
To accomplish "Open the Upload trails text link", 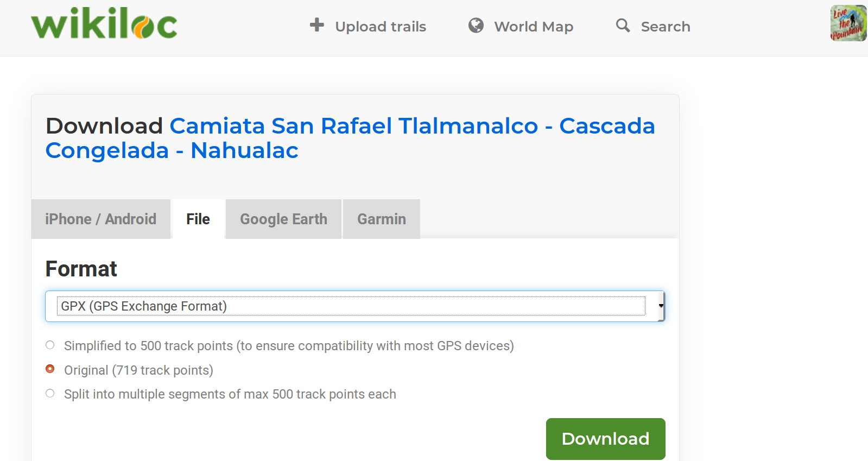I will tap(380, 27).
